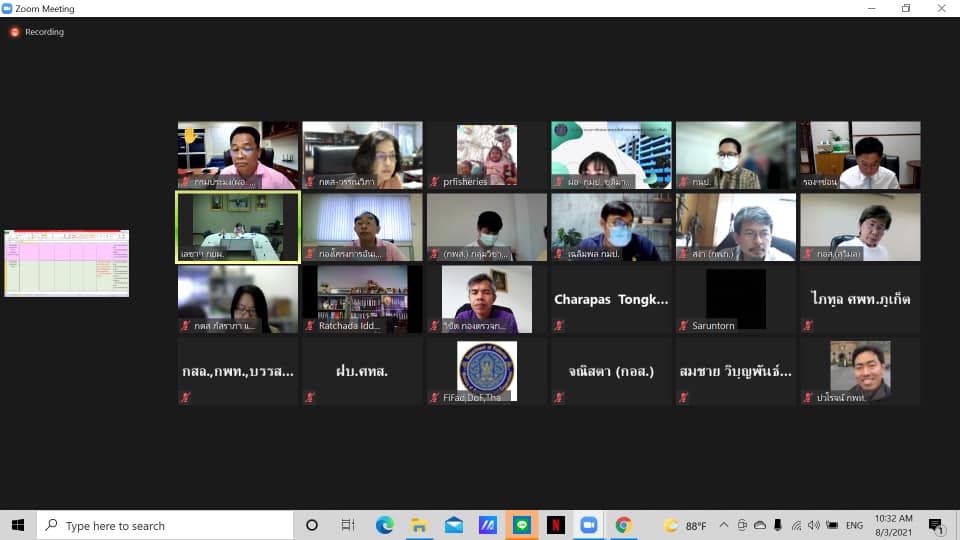This screenshot has height=540, width=960.
Task: Select the FiFad DoF participant tile
Action: coord(487,372)
